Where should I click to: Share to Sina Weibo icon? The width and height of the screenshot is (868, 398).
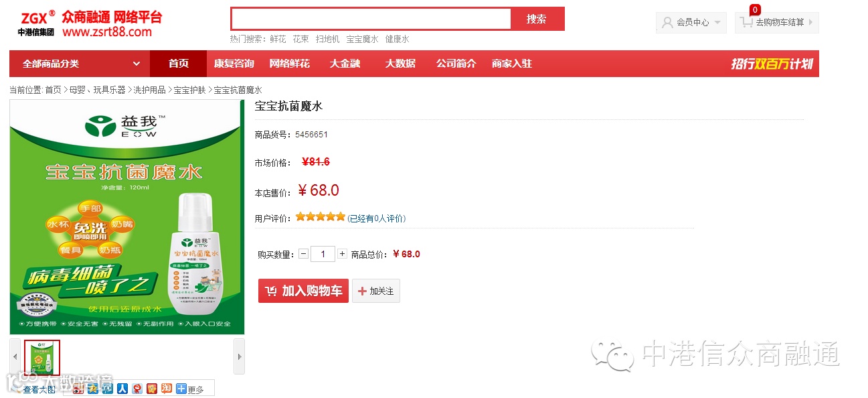[x=78, y=389]
